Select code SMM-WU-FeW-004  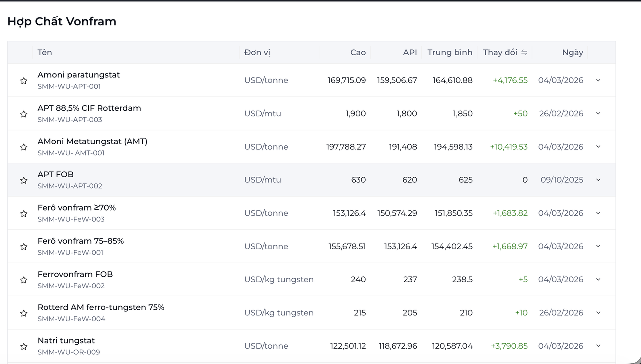71,319
